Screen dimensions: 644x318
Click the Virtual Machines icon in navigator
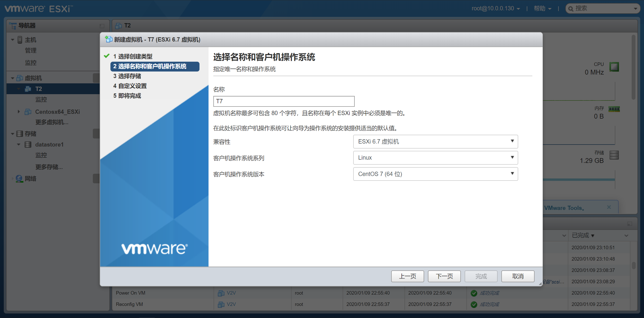click(x=20, y=78)
